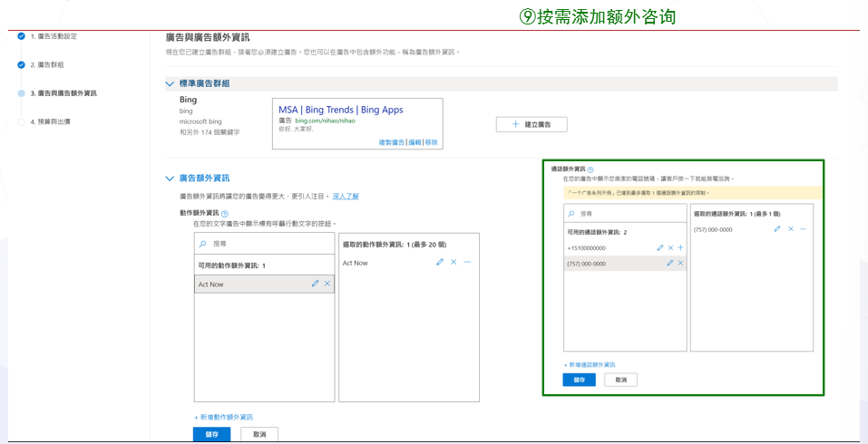
Task: Add +15100000000 using the plus icon
Action: [x=680, y=247]
